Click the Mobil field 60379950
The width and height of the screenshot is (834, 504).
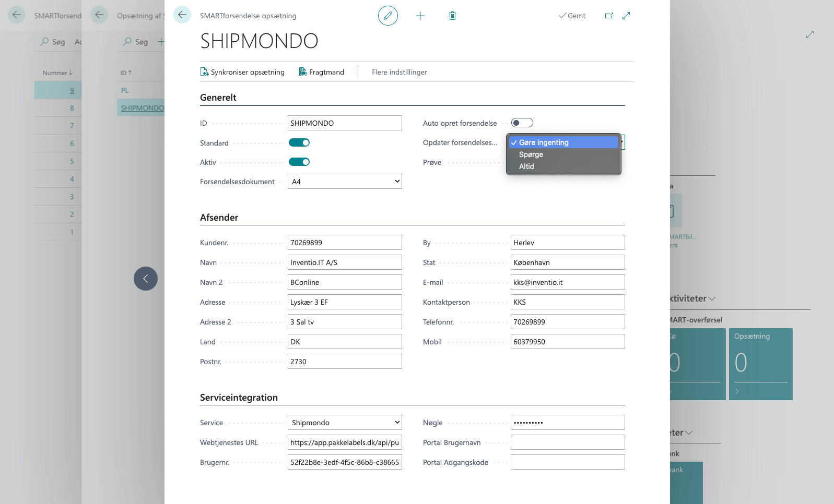(x=568, y=342)
